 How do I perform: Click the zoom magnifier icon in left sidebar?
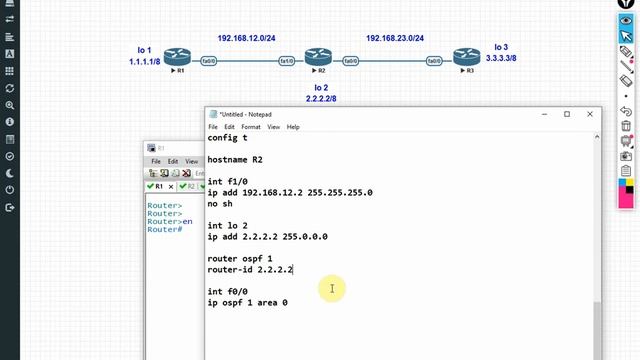coord(10,105)
